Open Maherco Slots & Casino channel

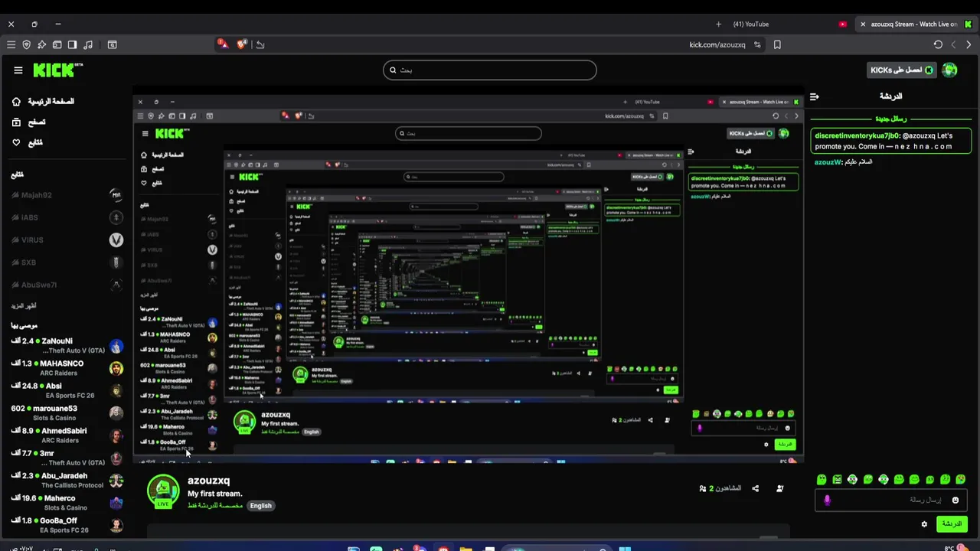67,503
